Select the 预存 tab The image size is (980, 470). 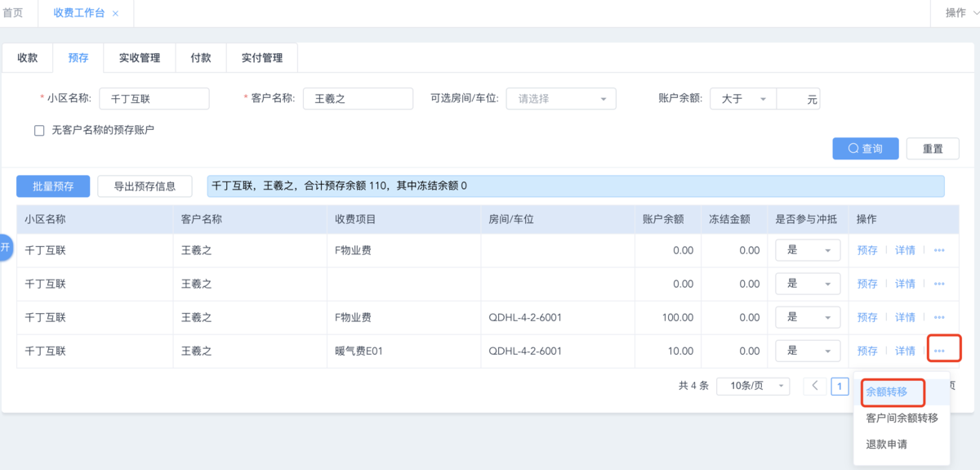click(x=78, y=58)
